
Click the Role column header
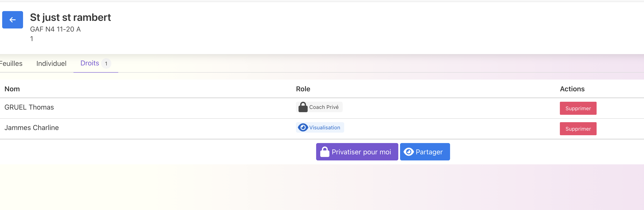(303, 89)
